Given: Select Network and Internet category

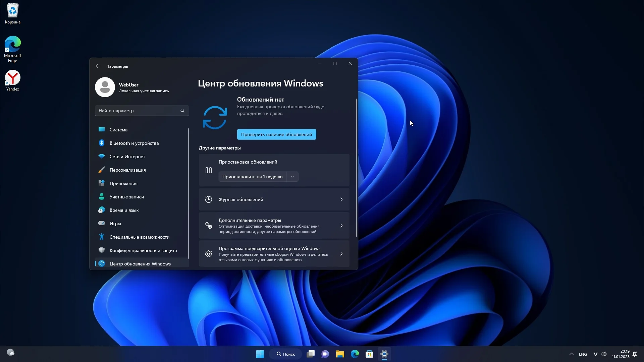Looking at the screenshot, I should coord(127,157).
